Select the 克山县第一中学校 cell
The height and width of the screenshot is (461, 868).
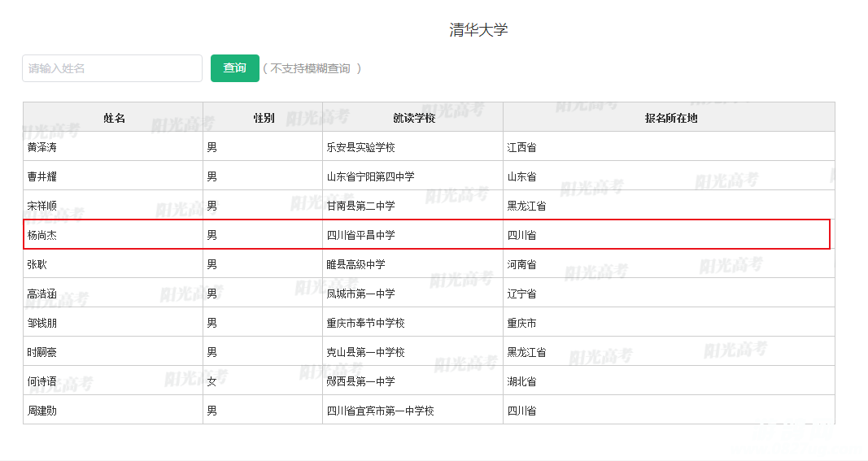[365, 352]
